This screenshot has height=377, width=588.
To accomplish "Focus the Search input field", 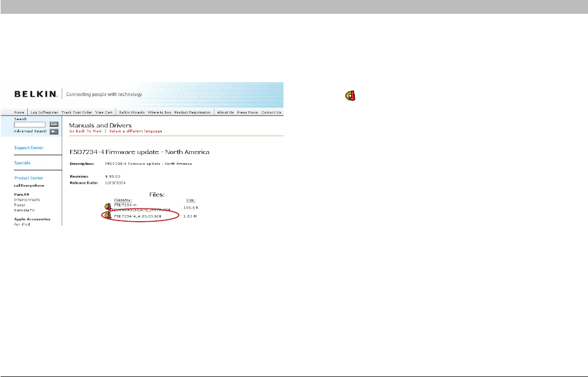I will [30, 124].
